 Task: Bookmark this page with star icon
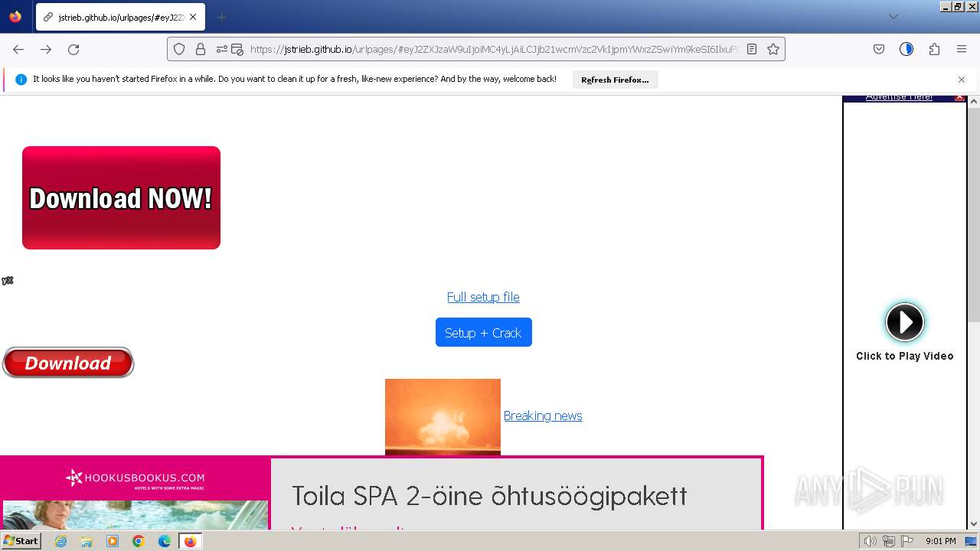[x=773, y=49]
